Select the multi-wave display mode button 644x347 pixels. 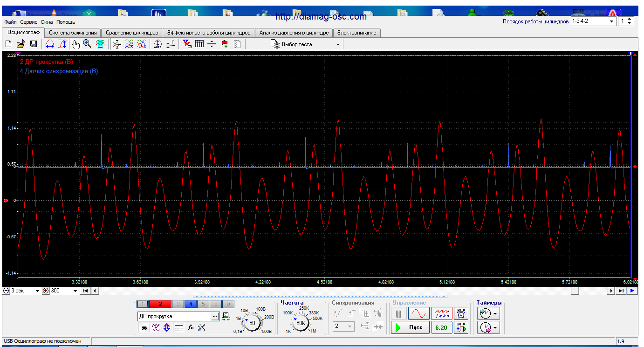(441, 313)
